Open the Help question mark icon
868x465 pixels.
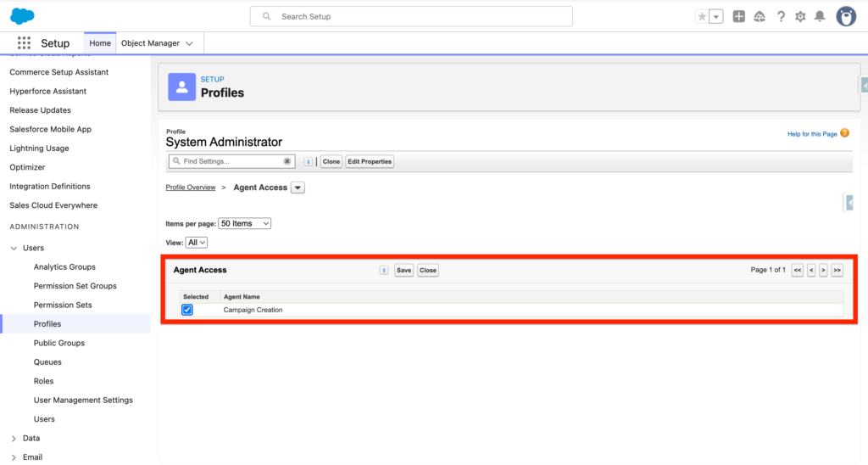click(x=781, y=16)
